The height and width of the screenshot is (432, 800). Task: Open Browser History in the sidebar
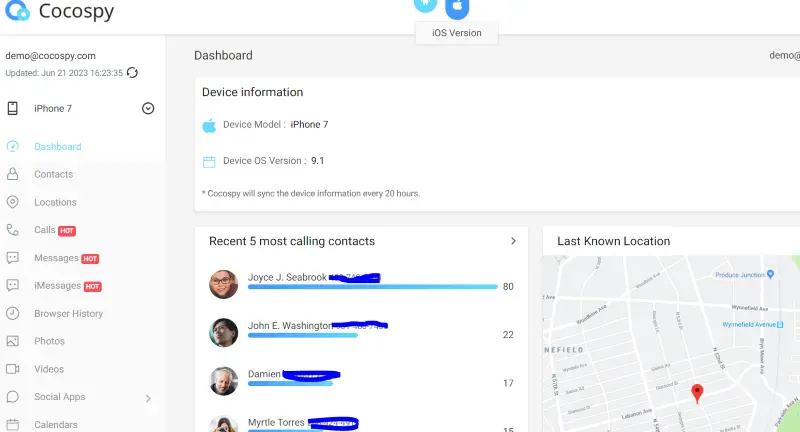coord(68,314)
